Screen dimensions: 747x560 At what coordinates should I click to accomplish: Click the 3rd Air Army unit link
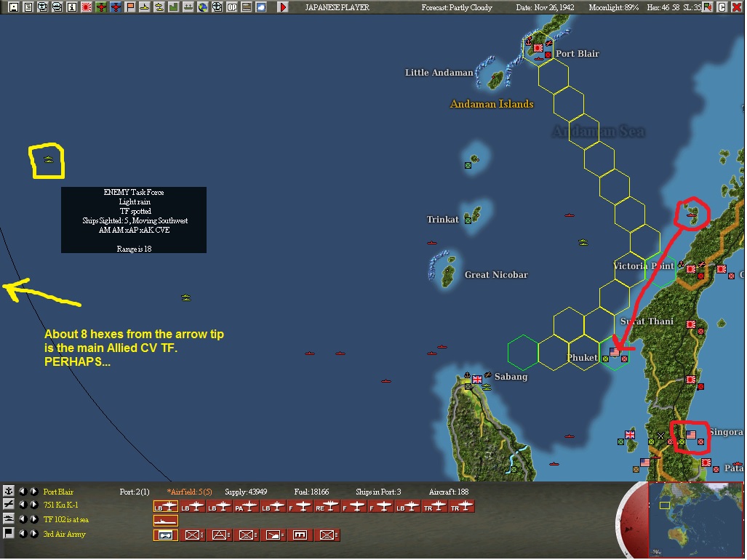click(x=64, y=534)
